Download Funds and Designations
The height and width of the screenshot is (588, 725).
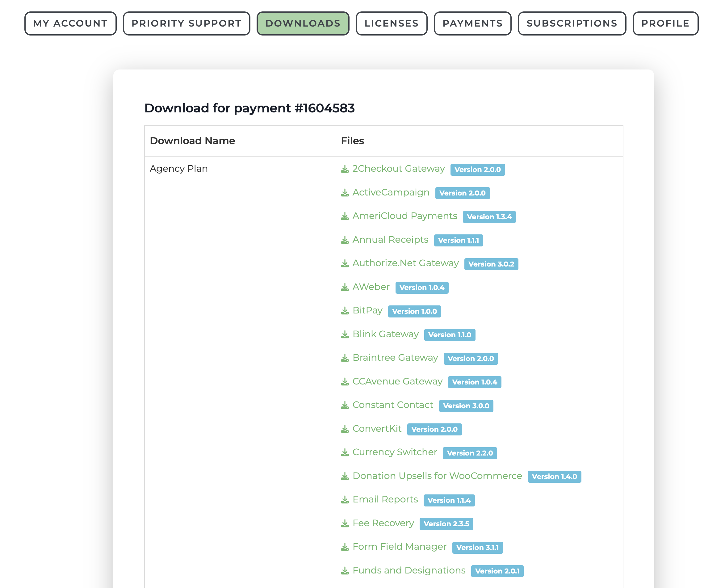point(409,570)
